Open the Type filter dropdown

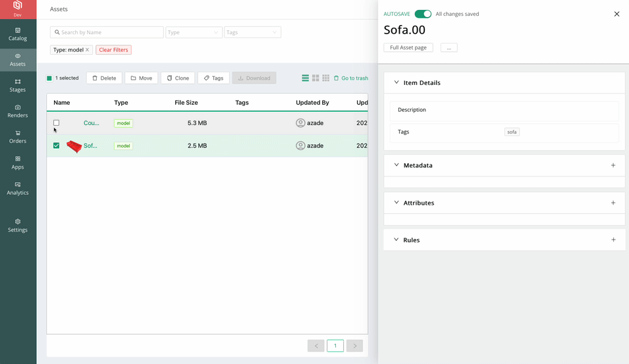[x=193, y=32]
